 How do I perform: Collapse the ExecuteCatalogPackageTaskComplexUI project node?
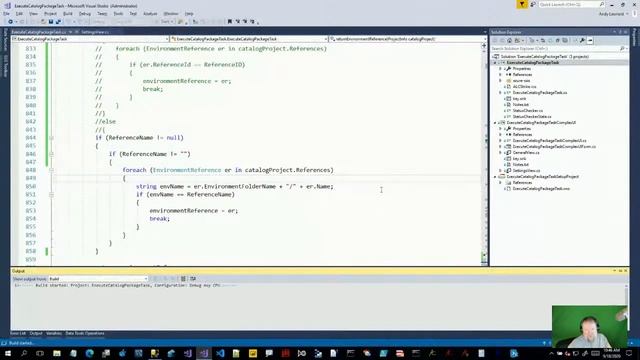click(496, 123)
